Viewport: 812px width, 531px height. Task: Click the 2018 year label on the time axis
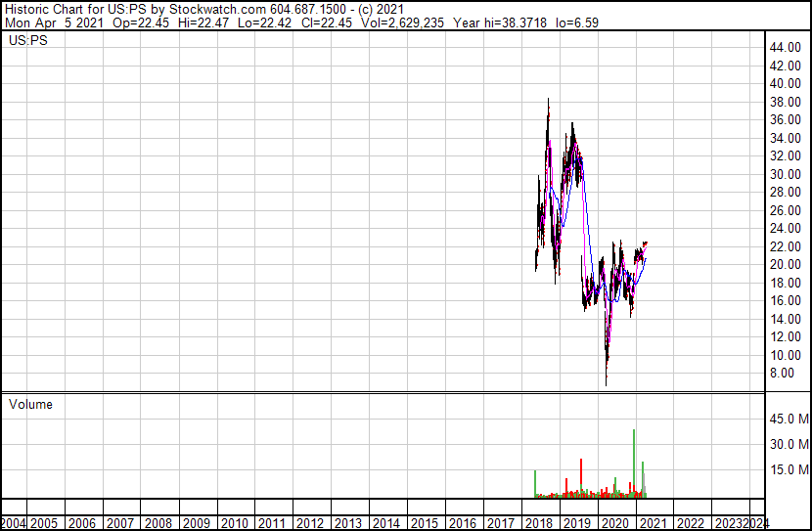pyautogui.click(x=539, y=523)
